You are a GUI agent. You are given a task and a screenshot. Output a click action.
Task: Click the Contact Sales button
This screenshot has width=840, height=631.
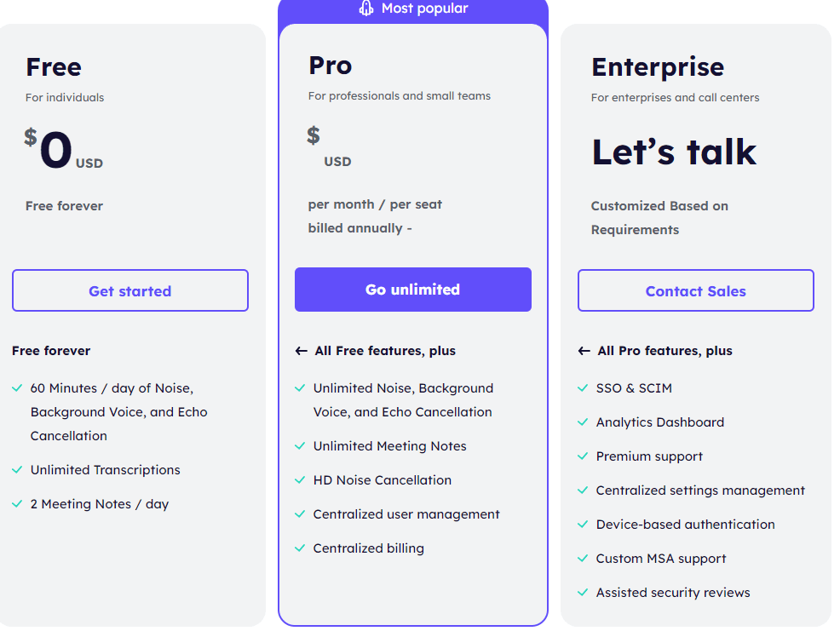(x=696, y=290)
